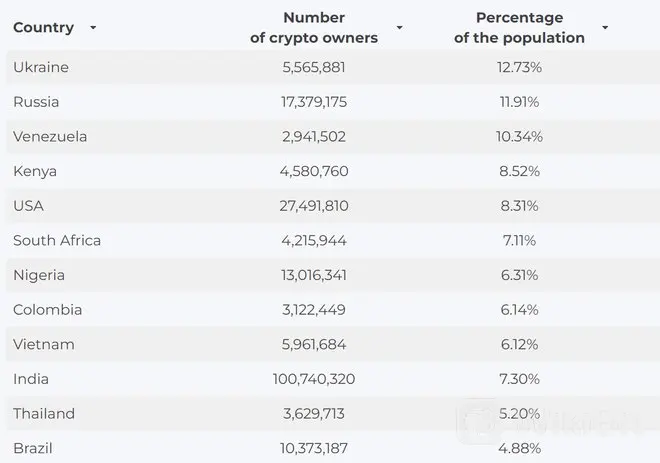Click the USA country entry
This screenshot has width=660, height=463.
coord(28,206)
